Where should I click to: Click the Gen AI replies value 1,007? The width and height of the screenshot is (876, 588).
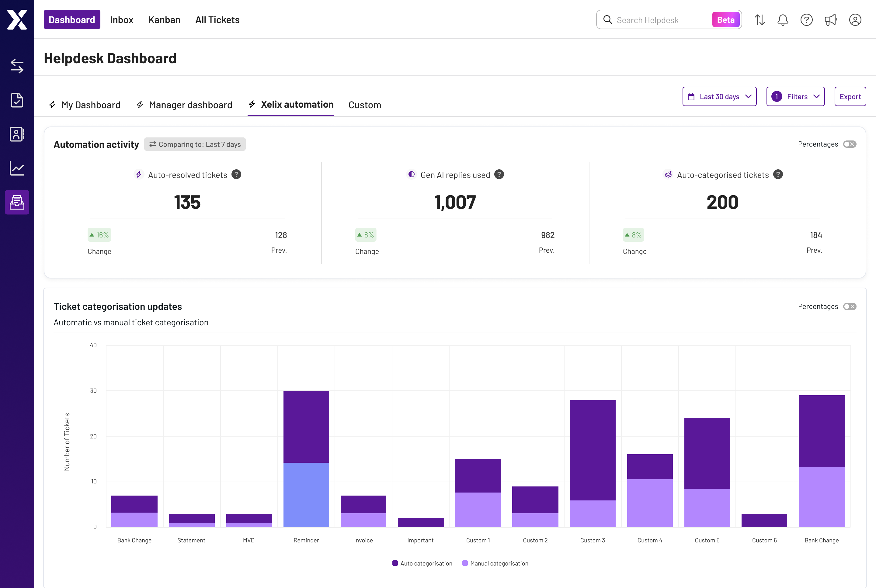click(x=455, y=202)
